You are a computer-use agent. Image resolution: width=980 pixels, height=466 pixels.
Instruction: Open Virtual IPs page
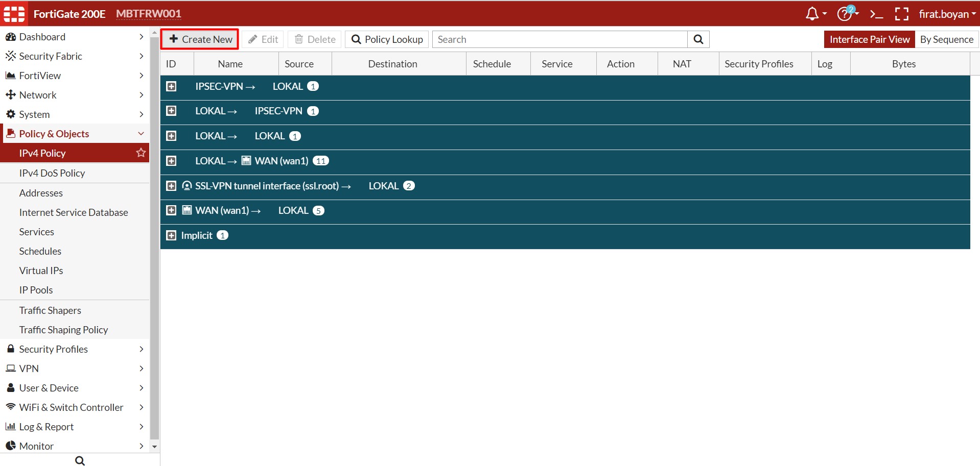pos(75,271)
